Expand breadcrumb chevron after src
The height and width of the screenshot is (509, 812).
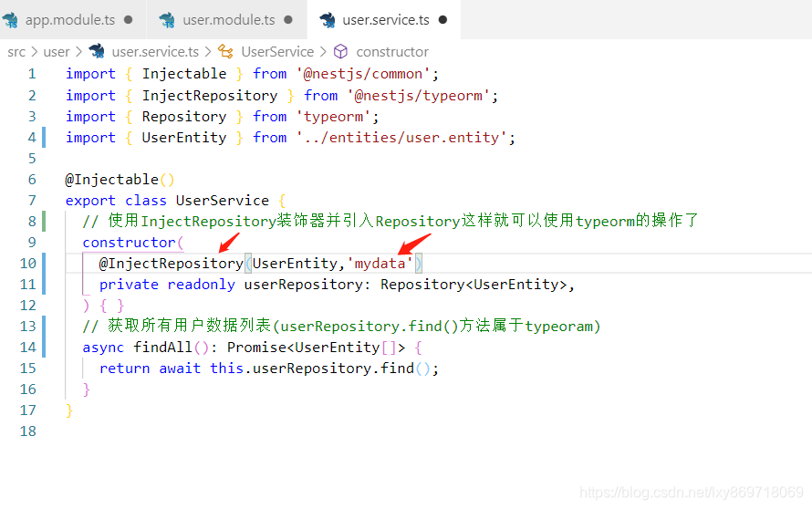34,52
